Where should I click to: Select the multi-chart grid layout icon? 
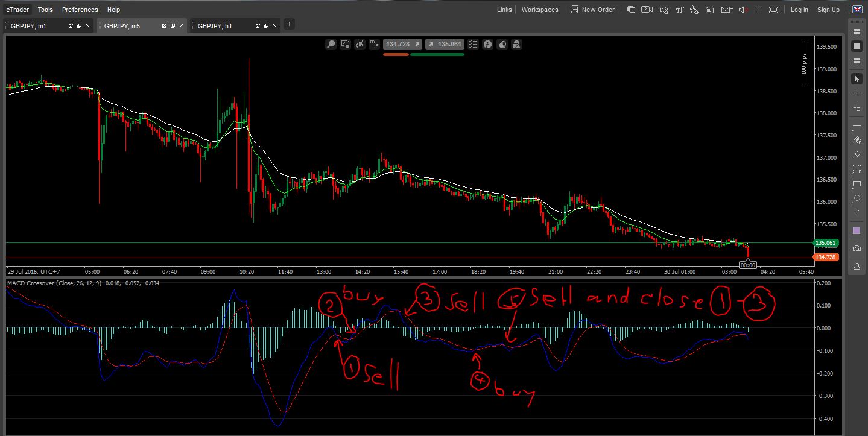click(857, 31)
